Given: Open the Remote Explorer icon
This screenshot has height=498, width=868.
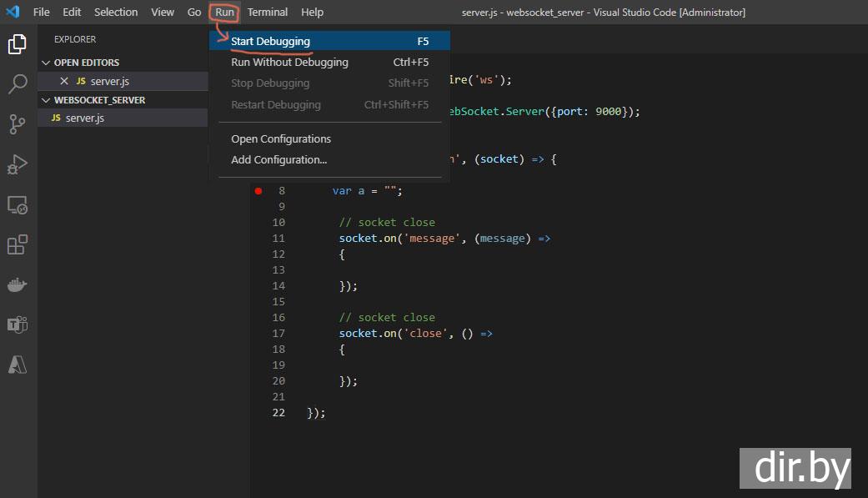Looking at the screenshot, I should (17, 205).
